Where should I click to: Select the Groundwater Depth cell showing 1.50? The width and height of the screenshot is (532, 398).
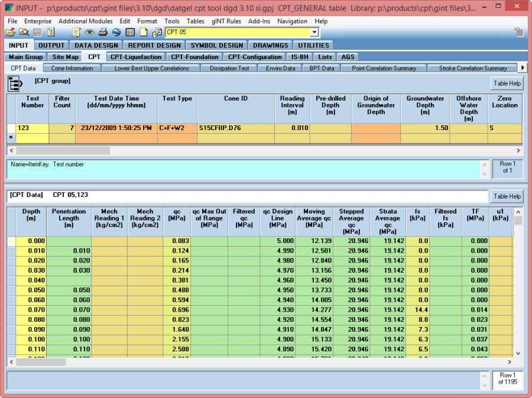click(425, 128)
